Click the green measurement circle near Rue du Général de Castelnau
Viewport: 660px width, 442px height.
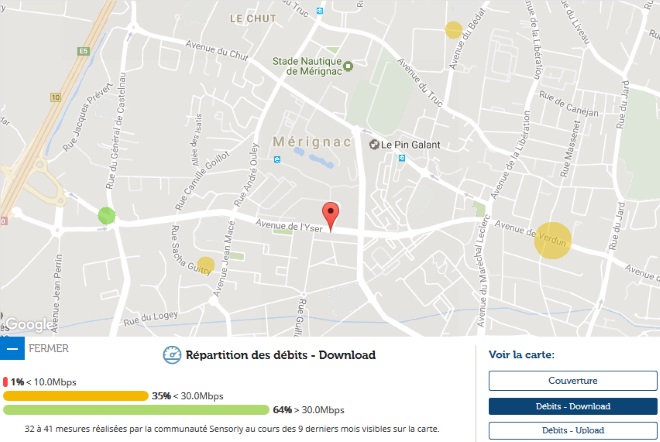coord(106,216)
